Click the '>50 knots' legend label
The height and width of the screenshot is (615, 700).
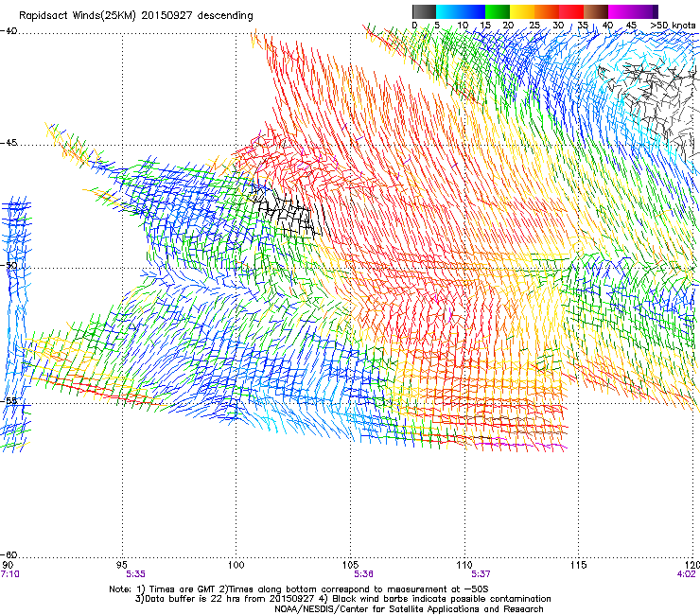pyautogui.click(x=673, y=26)
